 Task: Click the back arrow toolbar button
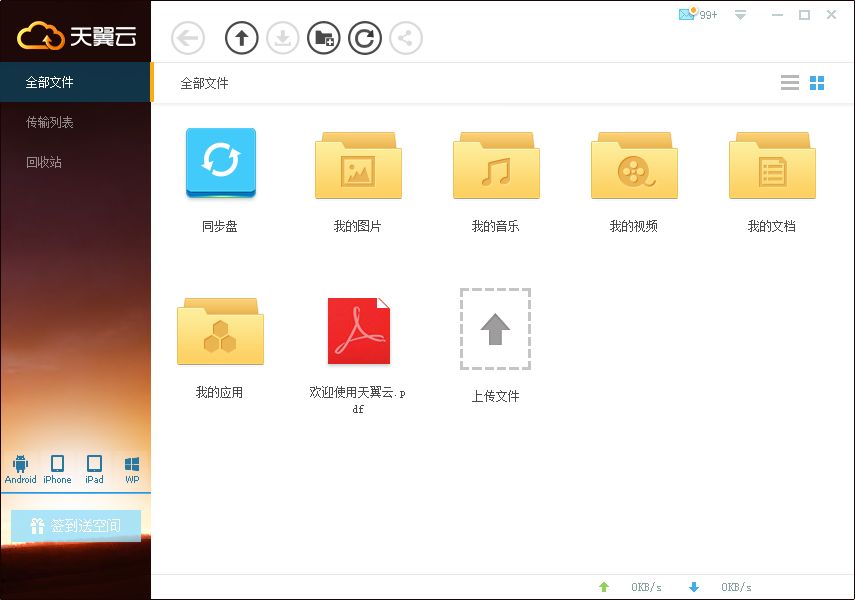(188, 38)
